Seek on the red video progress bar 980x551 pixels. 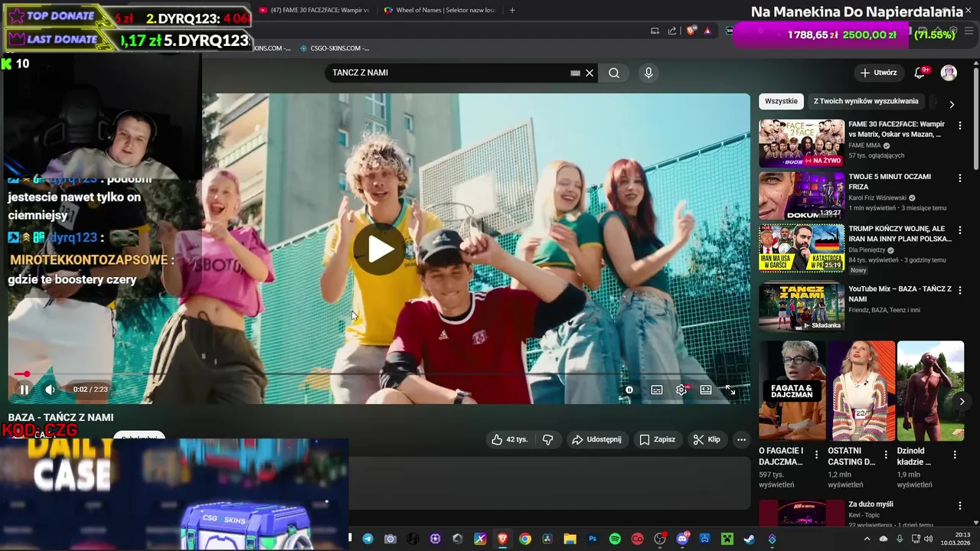(379, 374)
